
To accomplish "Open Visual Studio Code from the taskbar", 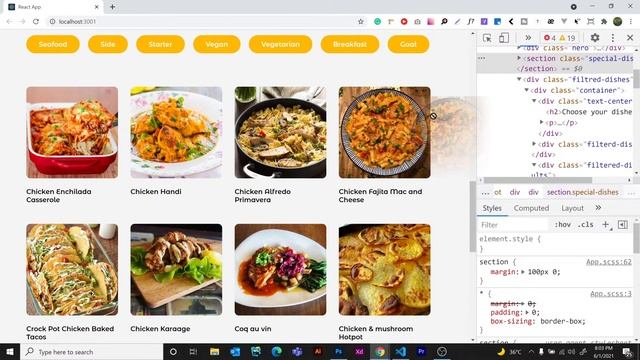I will pyautogui.click(x=400, y=351).
